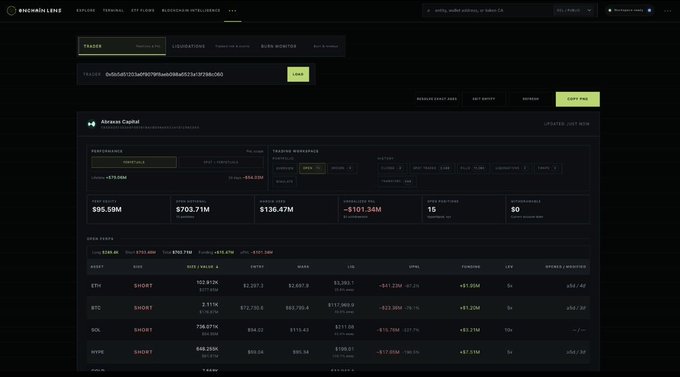Click BTC liquidation price $117,969.9
680x377 pixels.
click(x=341, y=305)
